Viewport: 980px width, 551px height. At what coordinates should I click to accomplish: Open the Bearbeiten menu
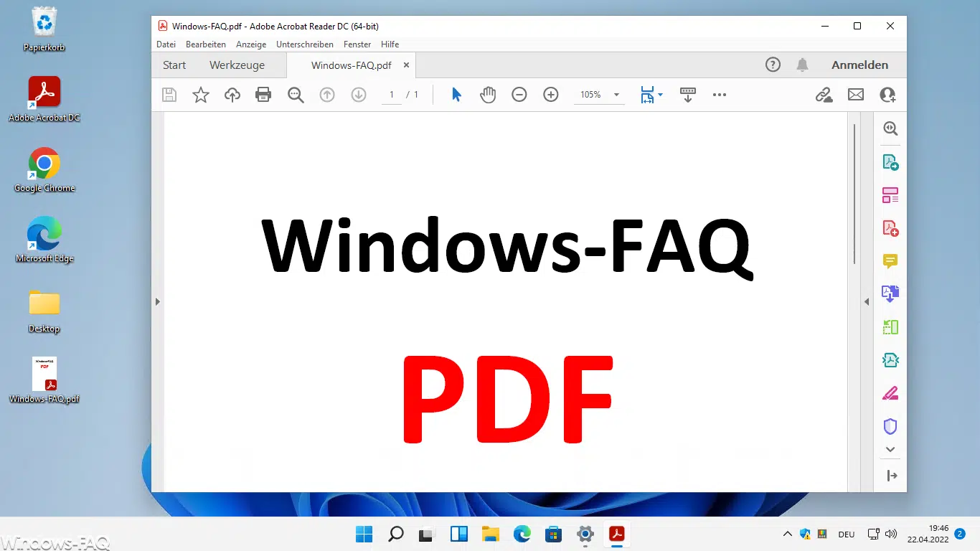[x=206, y=44]
